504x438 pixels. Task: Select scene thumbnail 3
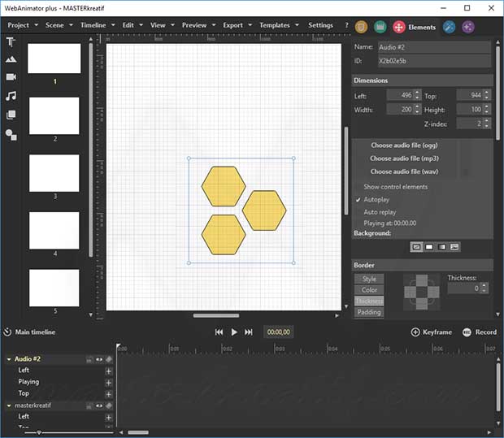(54, 172)
